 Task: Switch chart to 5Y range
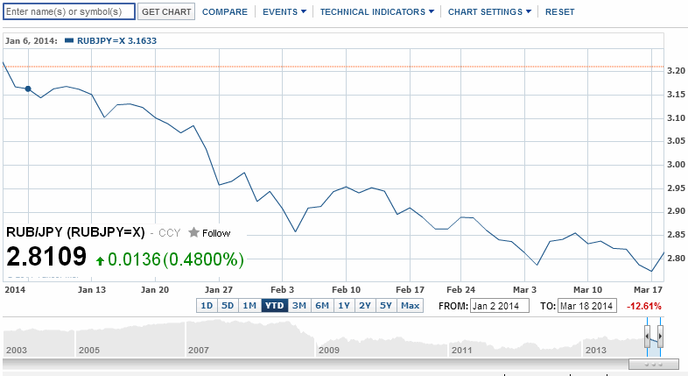click(386, 306)
